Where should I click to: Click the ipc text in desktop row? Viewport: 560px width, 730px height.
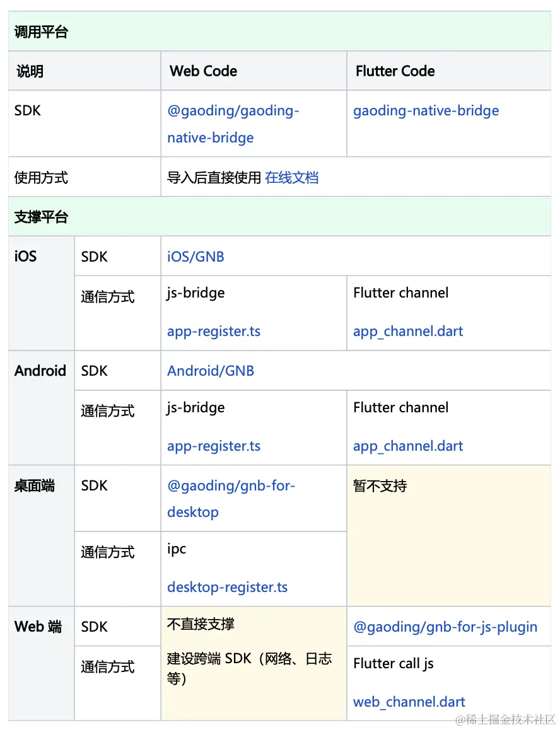coord(177,549)
